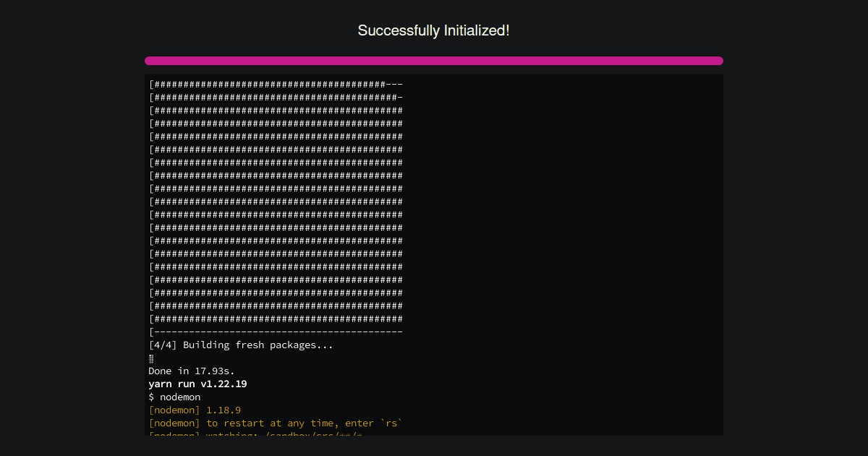868x456 pixels.
Task: Click the Successfully Initialized! heading
Action: point(433,30)
